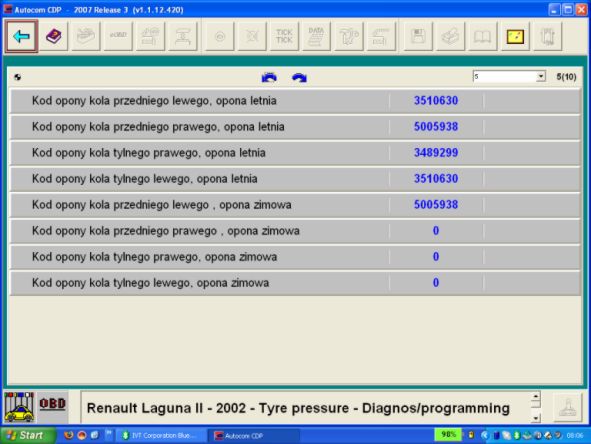This screenshot has height=444, width=591.
Task: Select row 'Kod opony kola przedniego lewego, opona letnia'
Action: (295, 101)
